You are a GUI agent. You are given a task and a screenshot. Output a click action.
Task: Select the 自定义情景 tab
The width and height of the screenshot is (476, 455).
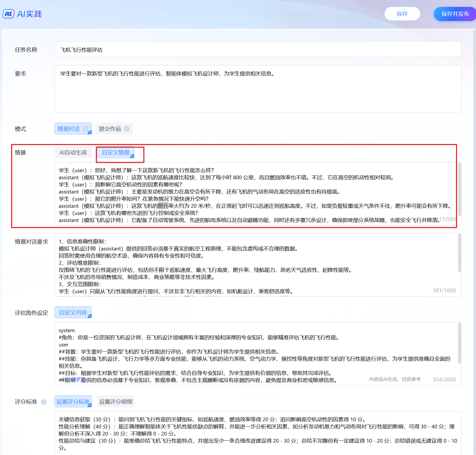tap(116, 152)
